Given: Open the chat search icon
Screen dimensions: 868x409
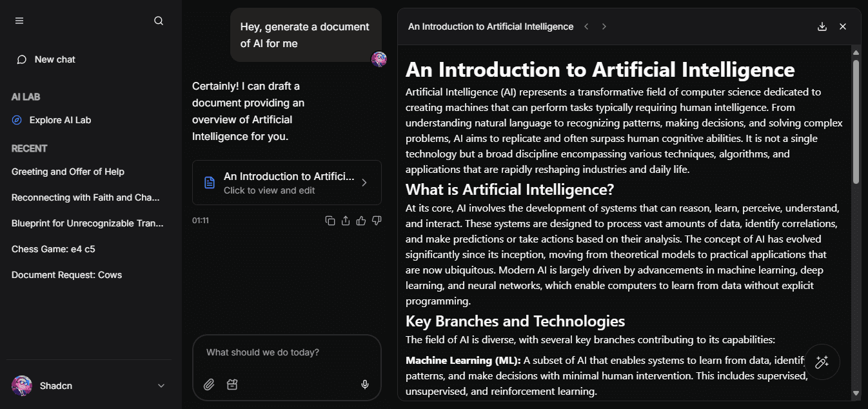Looking at the screenshot, I should pos(159,21).
